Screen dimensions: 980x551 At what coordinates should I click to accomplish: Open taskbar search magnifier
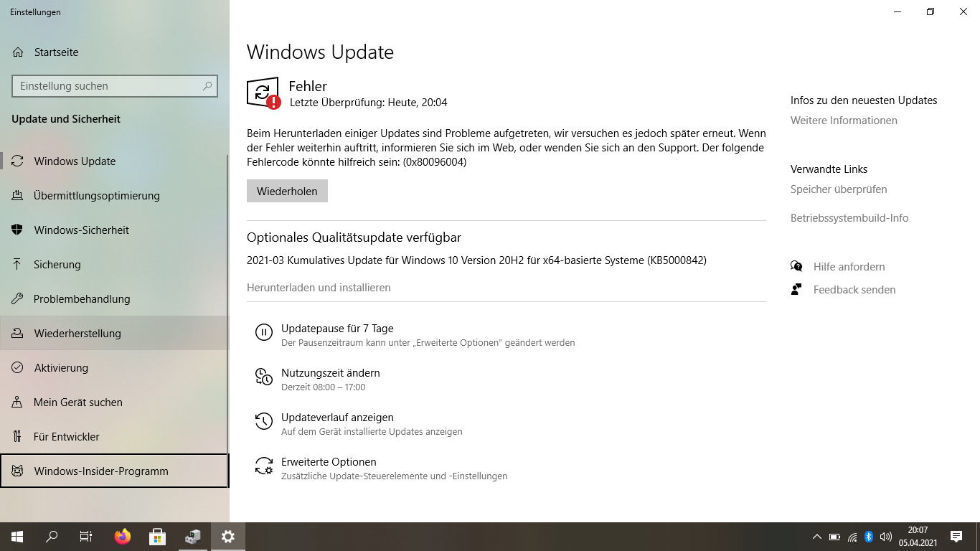(52, 537)
